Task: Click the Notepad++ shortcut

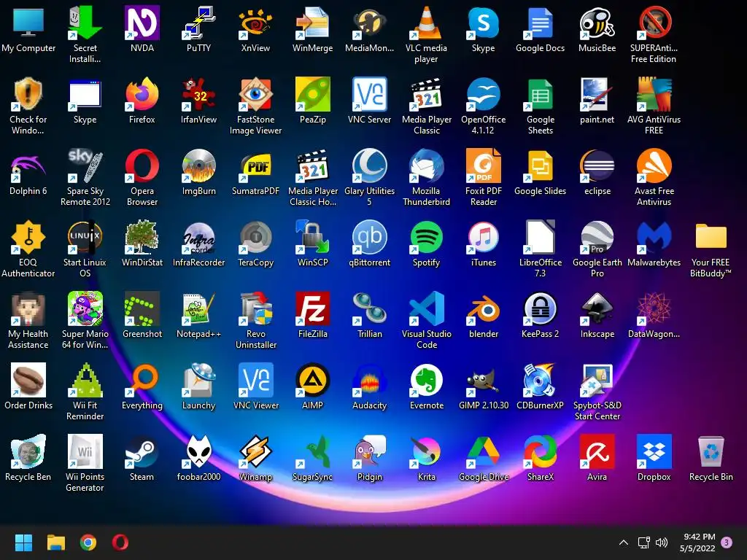Action: point(198,308)
